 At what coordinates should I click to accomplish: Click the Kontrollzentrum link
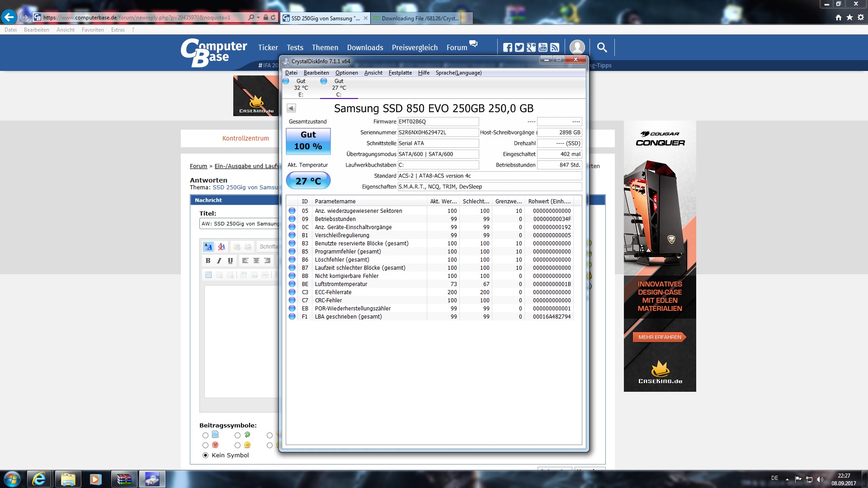tap(245, 139)
